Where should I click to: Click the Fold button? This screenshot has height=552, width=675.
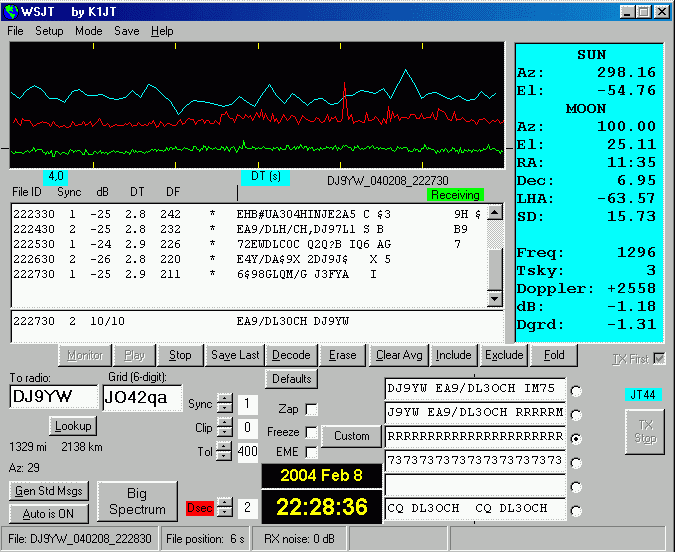(x=554, y=355)
